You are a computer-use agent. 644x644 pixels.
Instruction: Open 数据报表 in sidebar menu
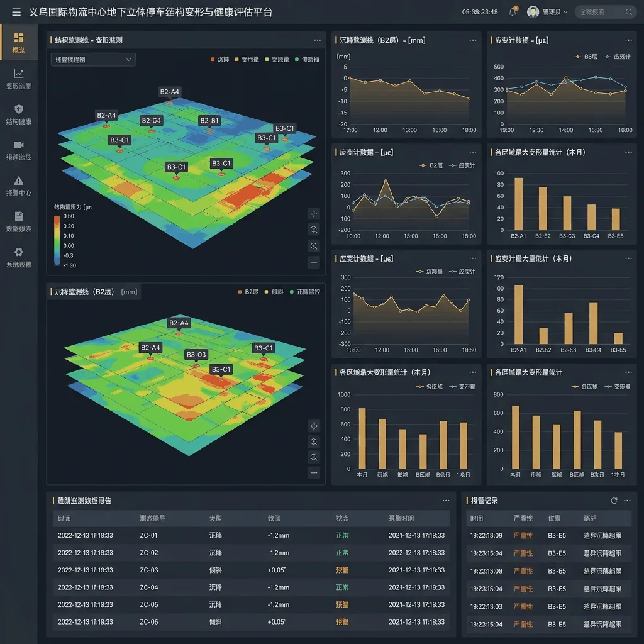coord(18,222)
